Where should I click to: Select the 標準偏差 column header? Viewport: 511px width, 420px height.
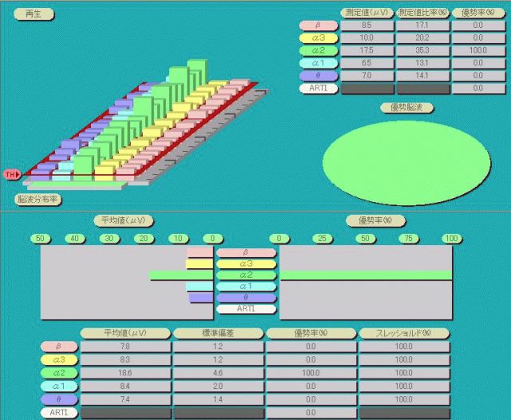[217, 333]
